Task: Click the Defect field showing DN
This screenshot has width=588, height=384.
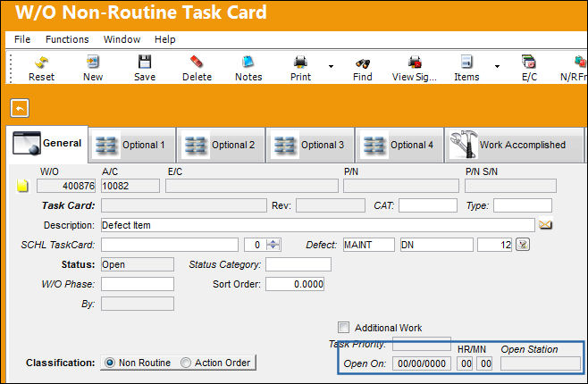Action: pyautogui.click(x=437, y=245)
